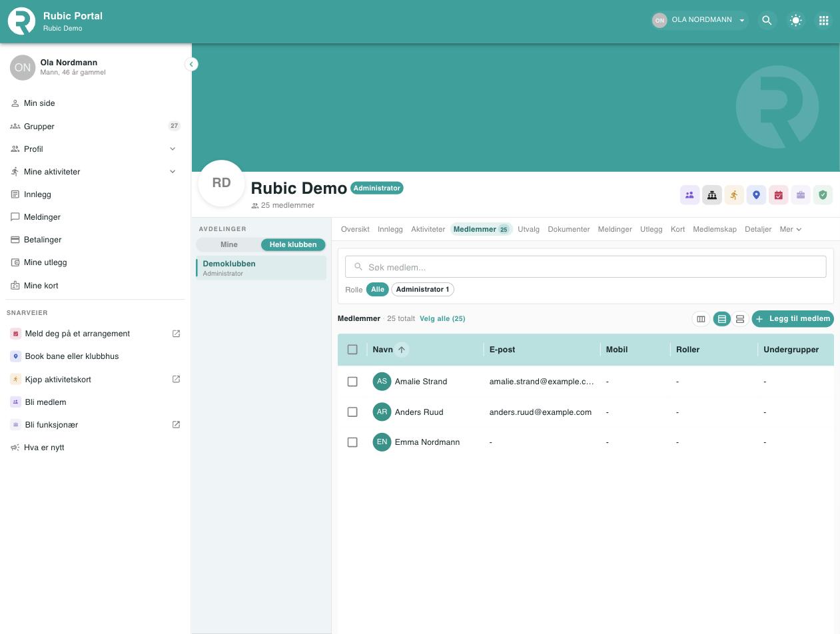Filter role by Administrator 1 chip
840x634 pixels.
click(422, 290)
